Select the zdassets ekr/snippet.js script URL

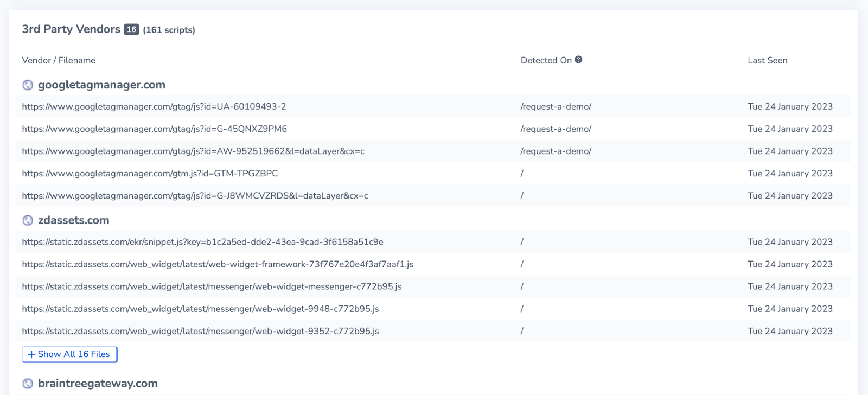pyautogui.click(x=203, y=242)
